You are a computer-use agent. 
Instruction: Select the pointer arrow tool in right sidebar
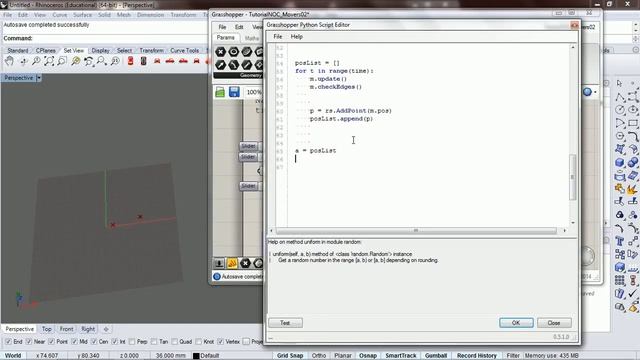[x=620, y=84]
